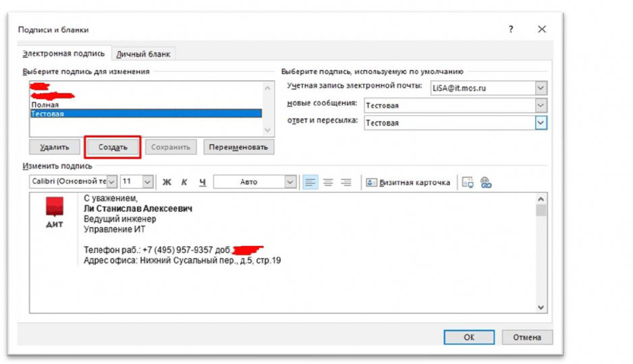
Task: Select the Электронная подпись tab
Action: pos(63,53)
